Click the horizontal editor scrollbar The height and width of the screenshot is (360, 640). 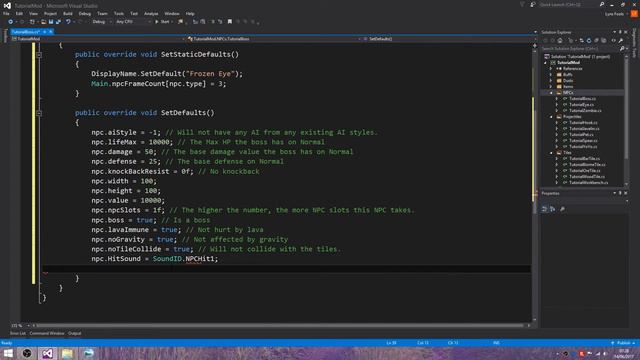280,326
